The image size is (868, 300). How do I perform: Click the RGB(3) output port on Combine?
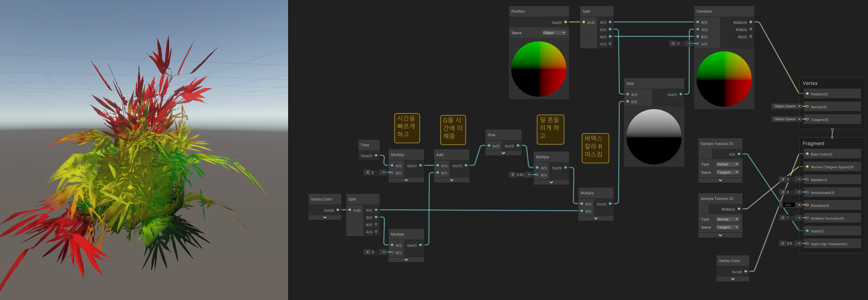click(x=751, y=29)
